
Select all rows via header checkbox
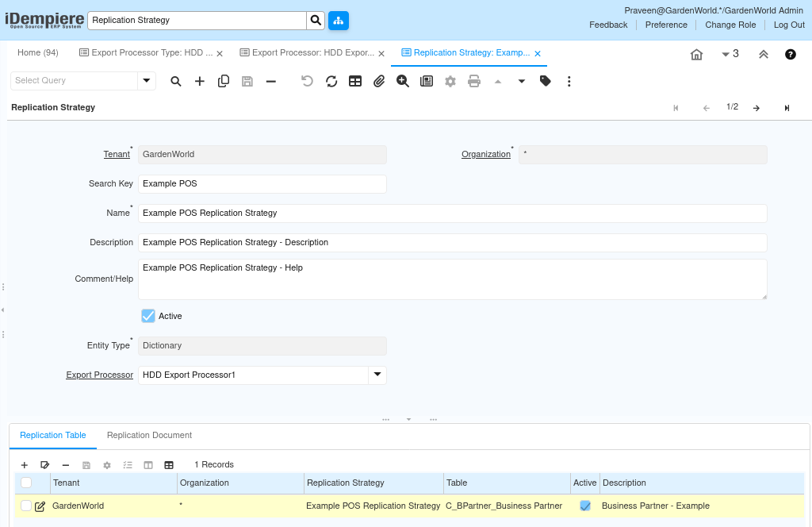click(26, 483)
